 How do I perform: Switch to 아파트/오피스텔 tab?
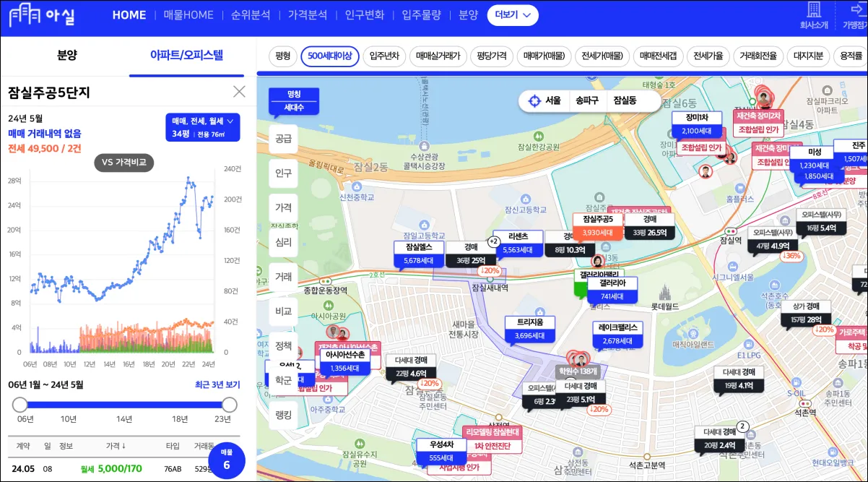tap(187, 55)
